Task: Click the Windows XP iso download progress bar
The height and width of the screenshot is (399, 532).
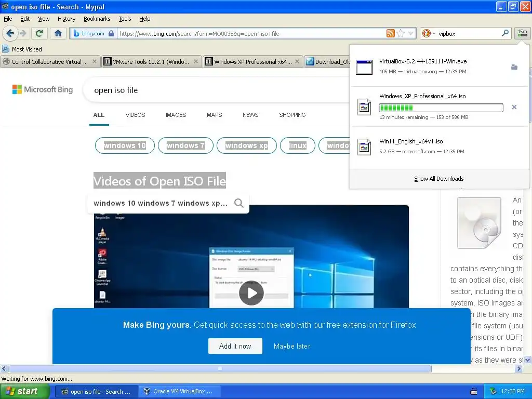Action: pyautogui.click(x=441, y=108)
